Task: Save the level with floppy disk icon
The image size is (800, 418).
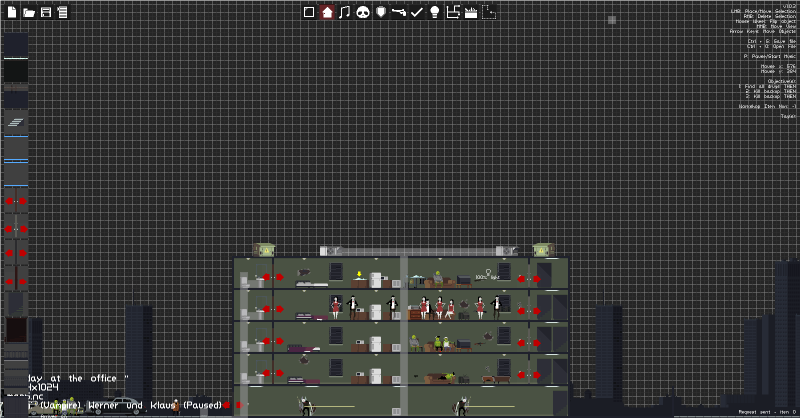Action: (x=46, y=12)
